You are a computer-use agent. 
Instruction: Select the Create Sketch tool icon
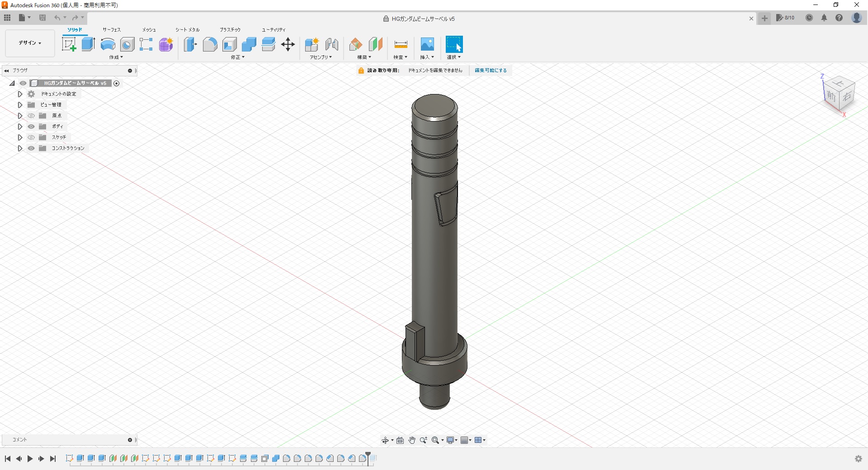point(69,44)
